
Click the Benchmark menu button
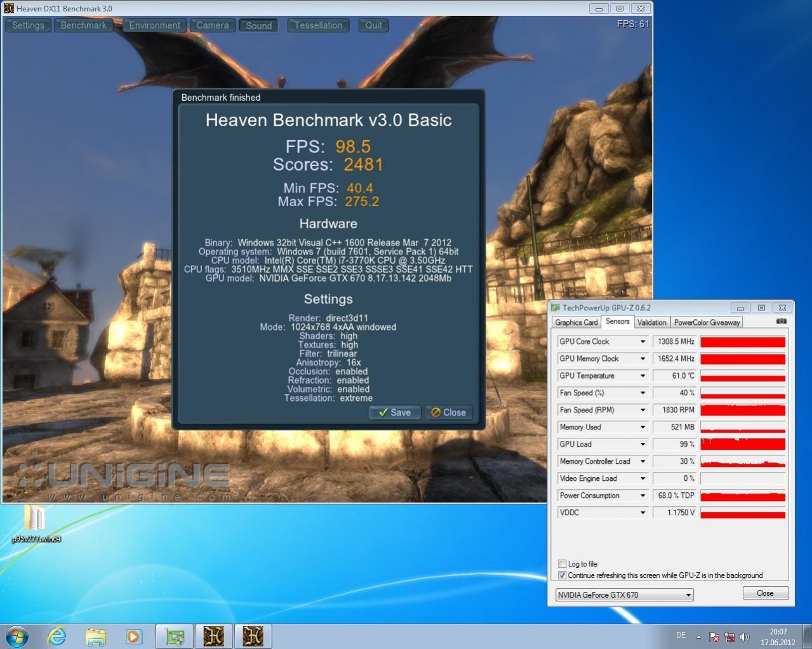coord(84,25)
